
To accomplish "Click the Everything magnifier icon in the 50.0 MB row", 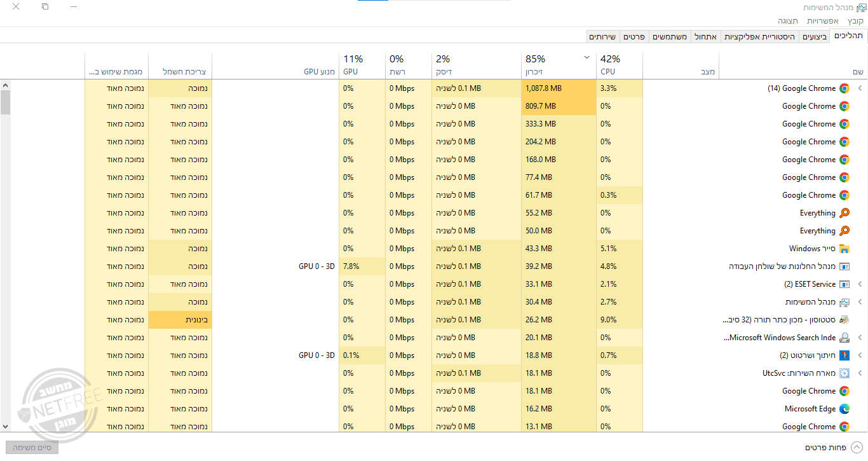I will pos(844,231).
